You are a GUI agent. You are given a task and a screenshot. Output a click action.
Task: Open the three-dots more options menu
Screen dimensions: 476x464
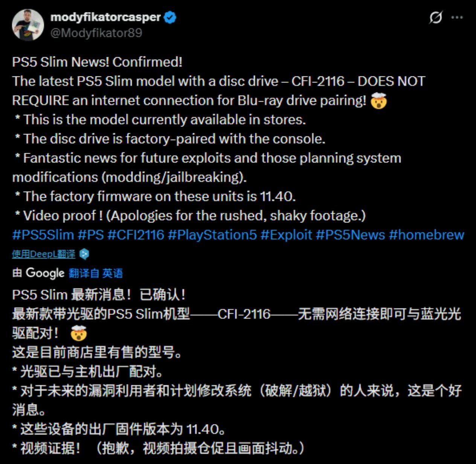457,17
